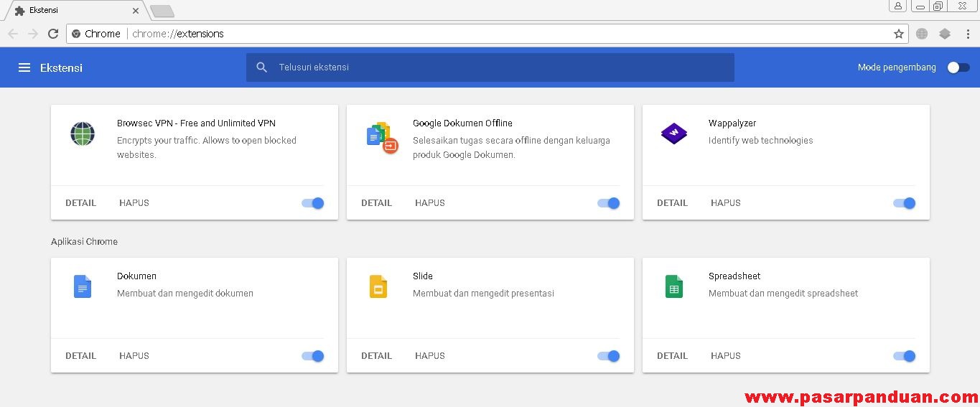Image resolution: width=980 pixels, height=407 pixels.
Task: Open DETAIL for Google Dokumen Offline
Action: pos(376,203)
